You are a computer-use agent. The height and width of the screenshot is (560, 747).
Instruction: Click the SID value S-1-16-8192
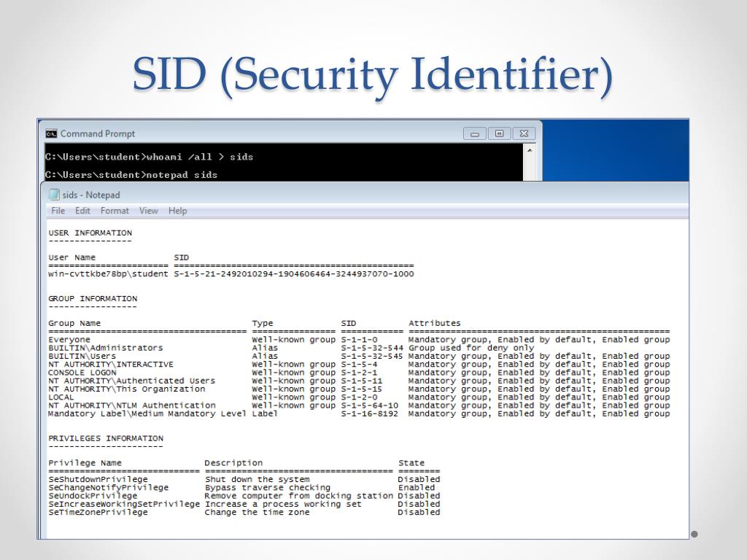370,414
